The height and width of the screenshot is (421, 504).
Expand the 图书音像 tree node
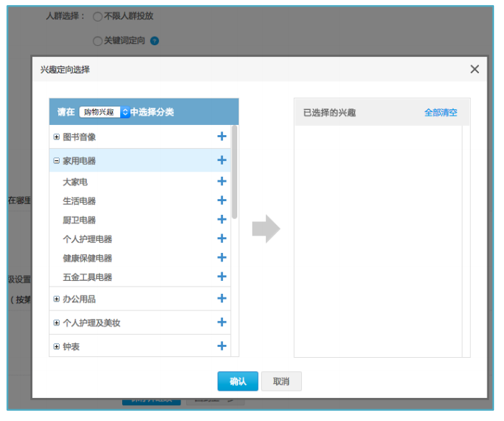tap(57, 137)
